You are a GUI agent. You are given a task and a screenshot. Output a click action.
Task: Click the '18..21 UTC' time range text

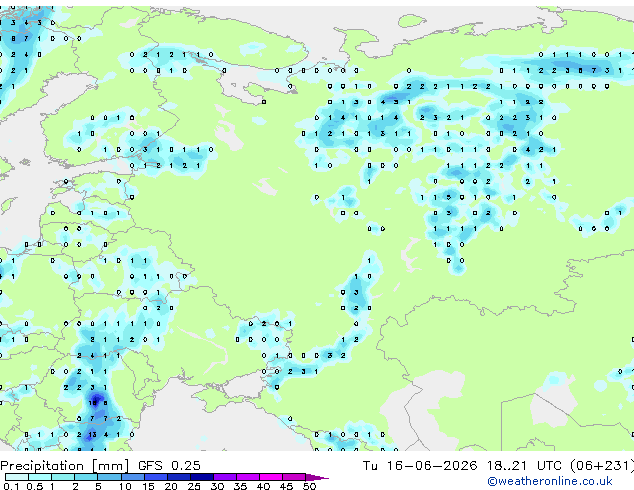[524, 466]
